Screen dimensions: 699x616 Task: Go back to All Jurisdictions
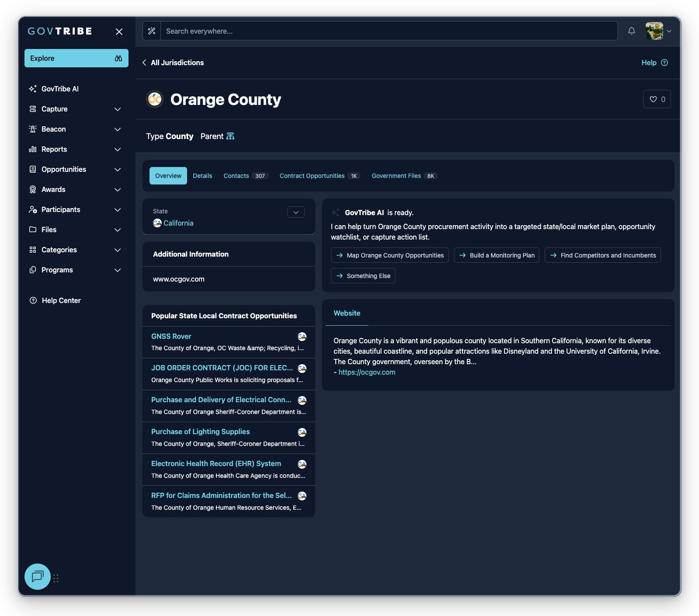173,63
